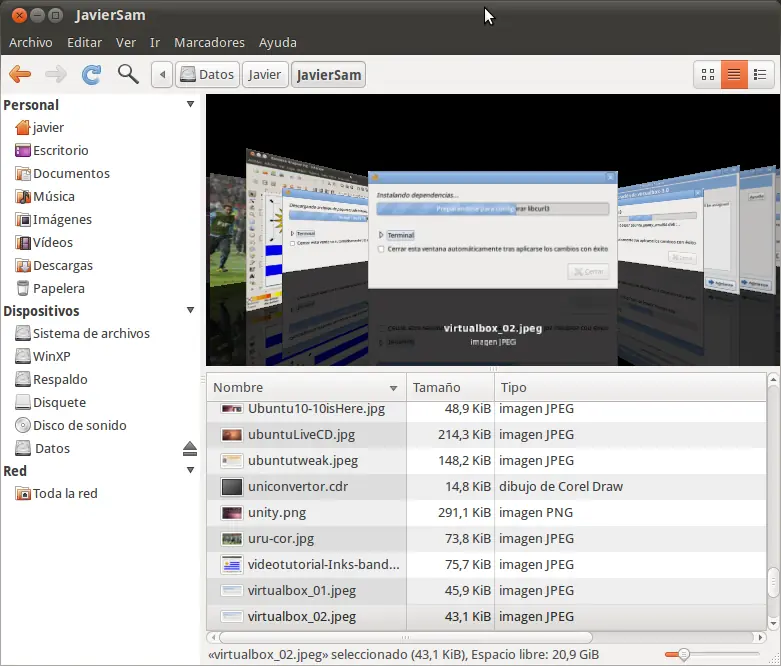Screen dimensions: 781x666
Task: Switch to list view mode
Action: coord(734,74)
